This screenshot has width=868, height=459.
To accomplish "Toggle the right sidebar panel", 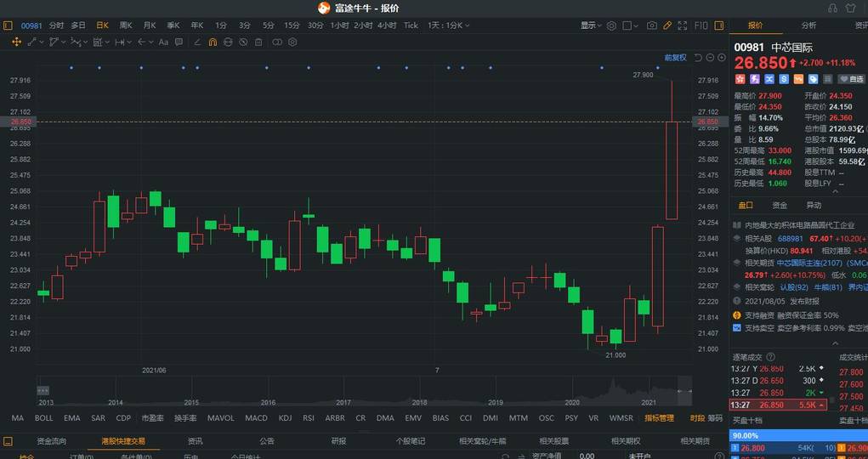I will point(718,25).
